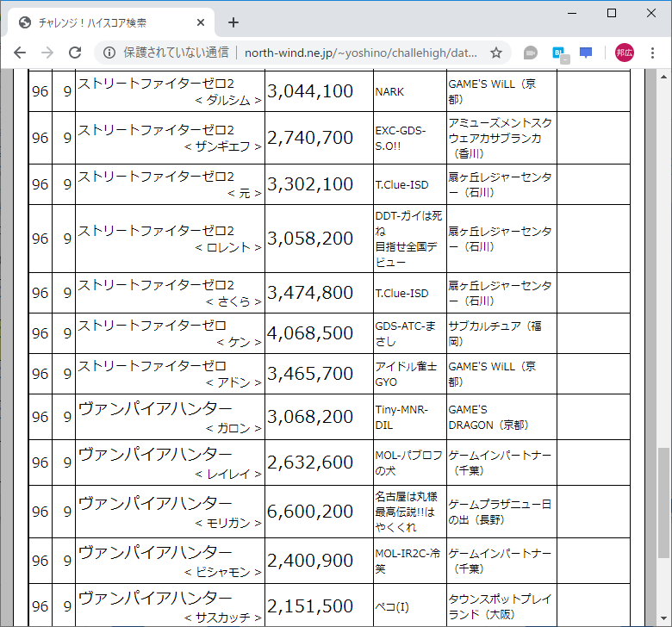Click player name DDT-ガイは死ね
Screen dimensions: 672x627
click(408, 223)
